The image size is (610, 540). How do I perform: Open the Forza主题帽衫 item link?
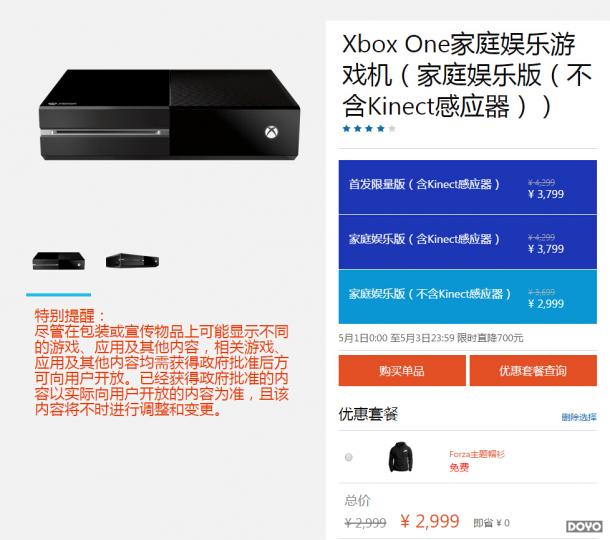coord(477,454)
